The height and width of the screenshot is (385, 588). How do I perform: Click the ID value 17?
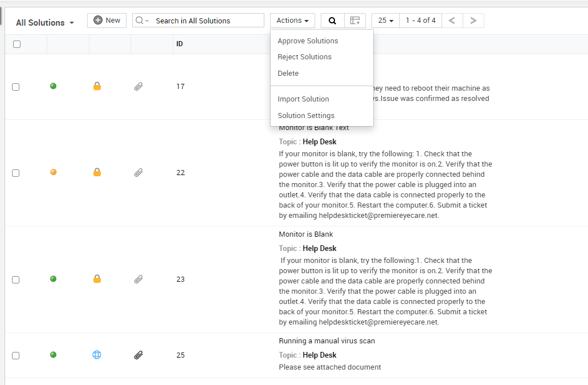[x=181, y=87]
